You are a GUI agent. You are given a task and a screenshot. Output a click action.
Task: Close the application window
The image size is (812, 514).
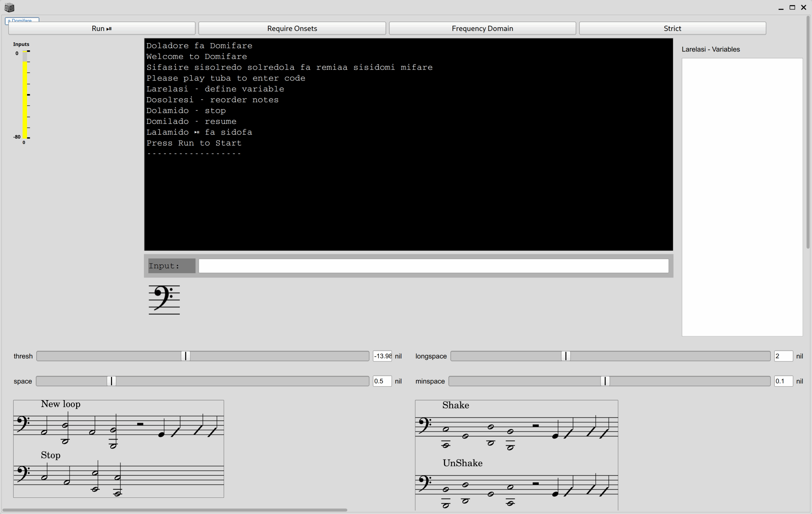click(803, 7)
